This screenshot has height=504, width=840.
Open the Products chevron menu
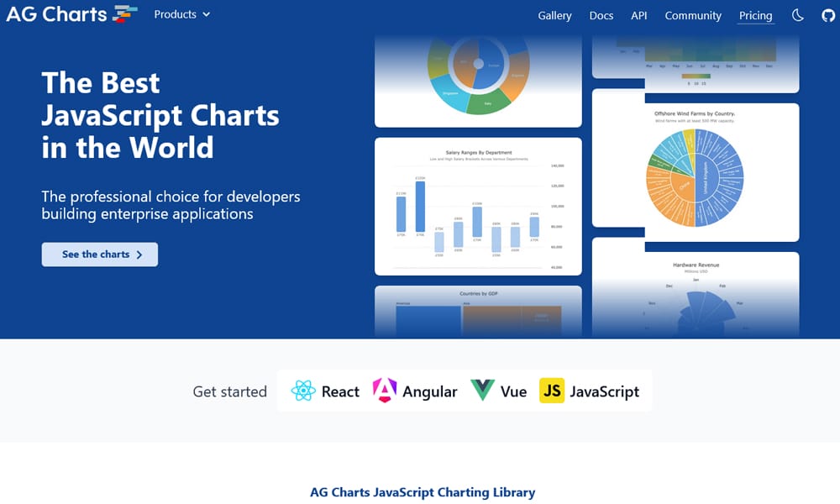[207, 14]
